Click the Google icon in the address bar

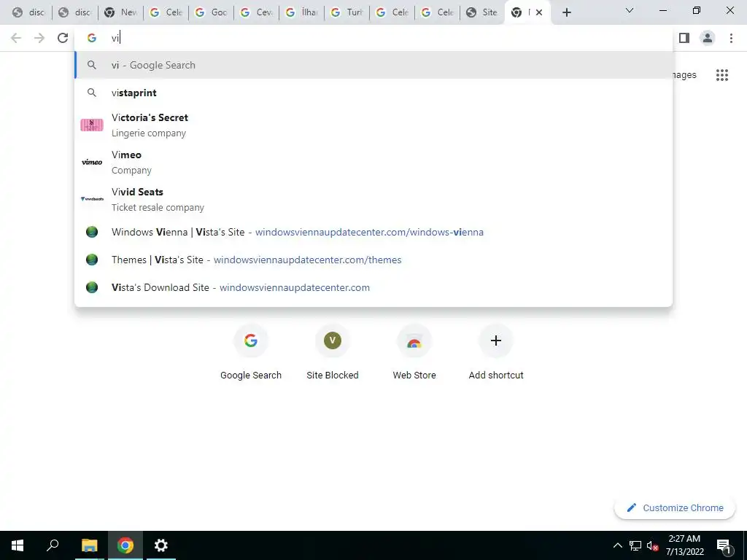pos(92,38)
